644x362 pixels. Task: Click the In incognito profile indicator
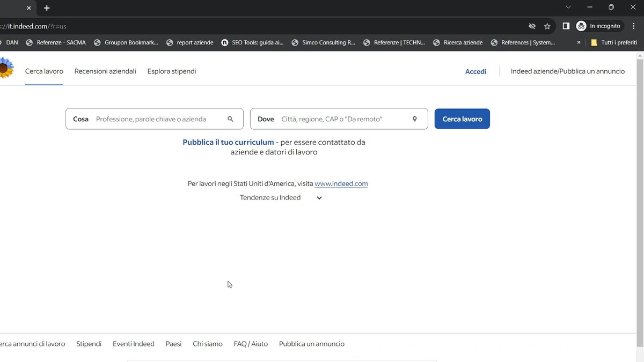598,26
